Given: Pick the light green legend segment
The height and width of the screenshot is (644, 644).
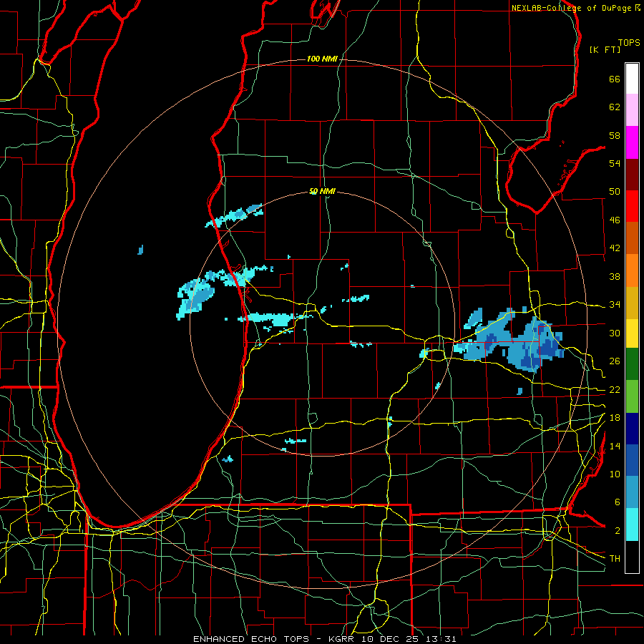Looking at the screenshot, I should pos(632,396).
